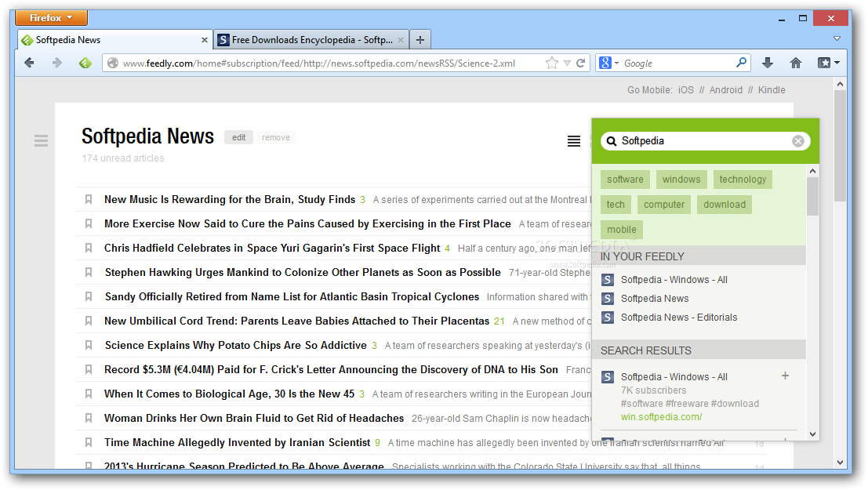Open the list all tabs arrow
This screenshot has height=490, width=868.
click(837, 38)
